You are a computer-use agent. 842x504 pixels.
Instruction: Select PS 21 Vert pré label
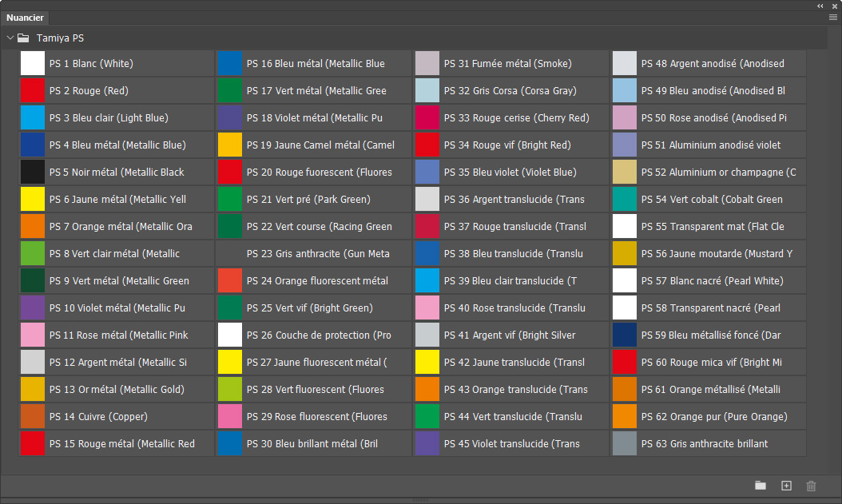pyautogui.click(x=308, y=200)
